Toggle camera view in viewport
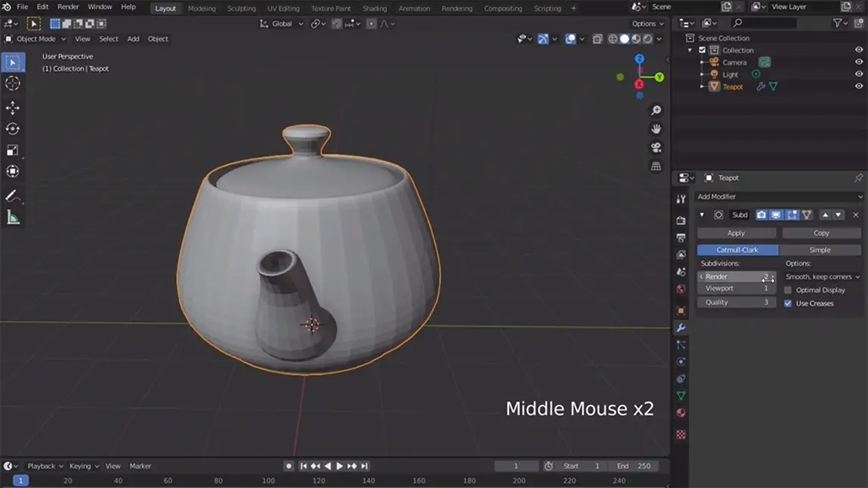 click(x=656, y=147)
